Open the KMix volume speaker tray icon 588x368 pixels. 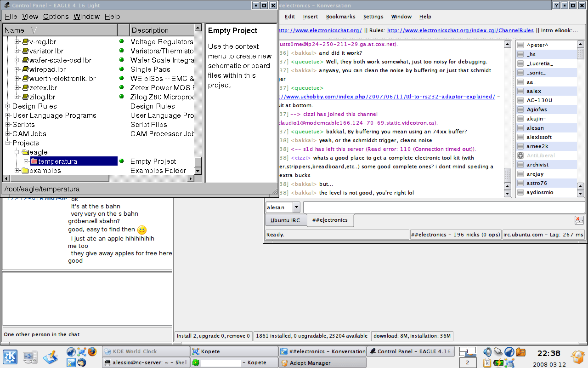tap(487, 352)
